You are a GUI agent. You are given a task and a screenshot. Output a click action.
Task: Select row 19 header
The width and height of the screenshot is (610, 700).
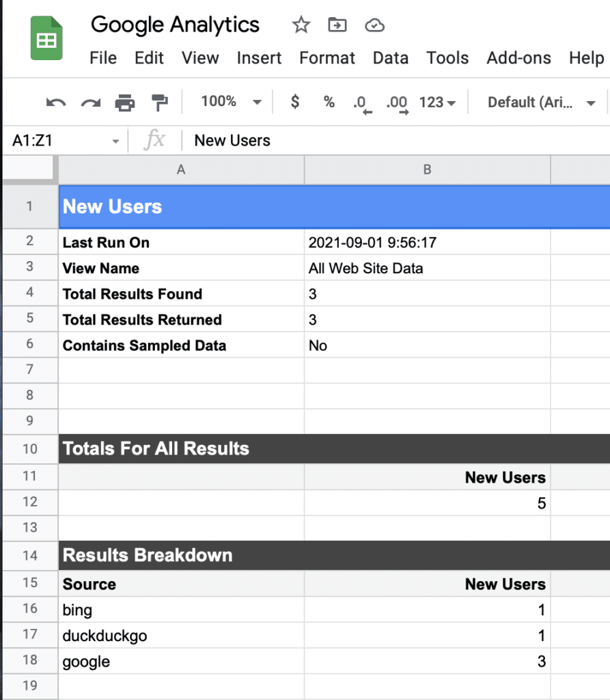(30, 686)
